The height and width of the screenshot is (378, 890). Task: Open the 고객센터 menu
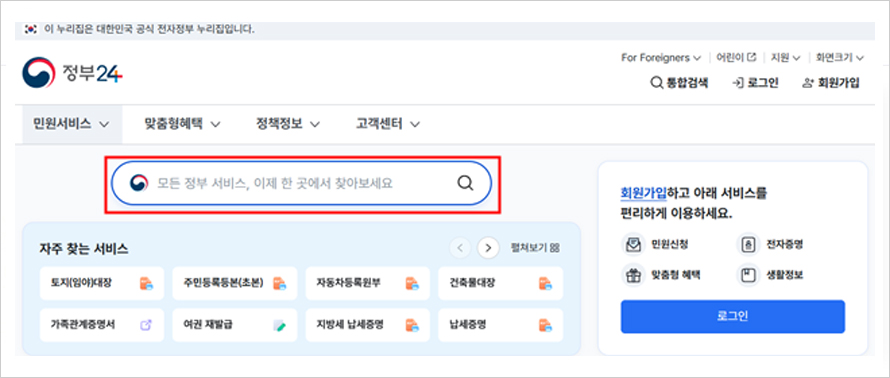tap(388, 124)
